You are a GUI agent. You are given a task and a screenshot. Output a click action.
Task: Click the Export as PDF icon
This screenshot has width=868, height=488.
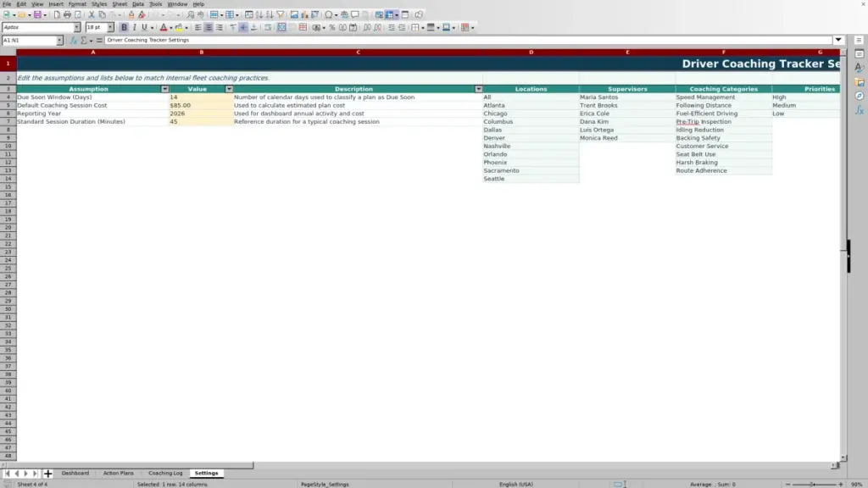[57, 14]
